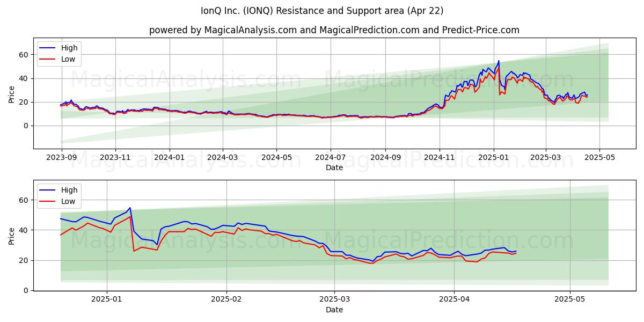
Task: Select the '2024-05' date tick label
Action: [x=277, y=157]
